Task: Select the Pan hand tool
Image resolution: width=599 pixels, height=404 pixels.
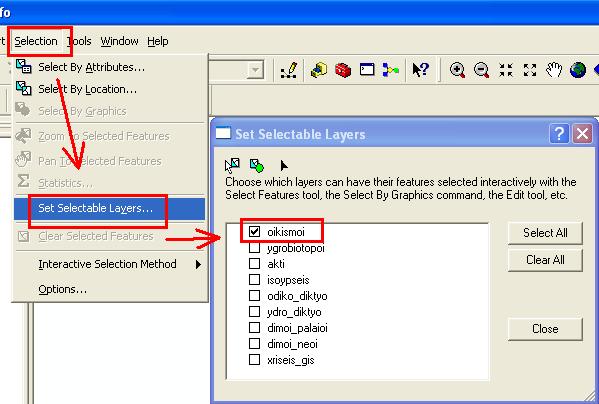Action: [554, 70]
